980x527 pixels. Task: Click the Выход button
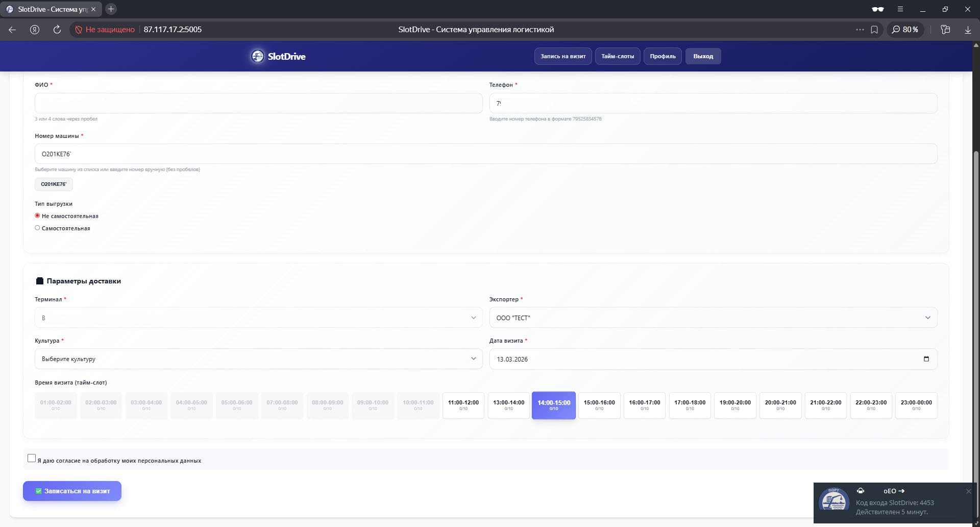[703, 56]
